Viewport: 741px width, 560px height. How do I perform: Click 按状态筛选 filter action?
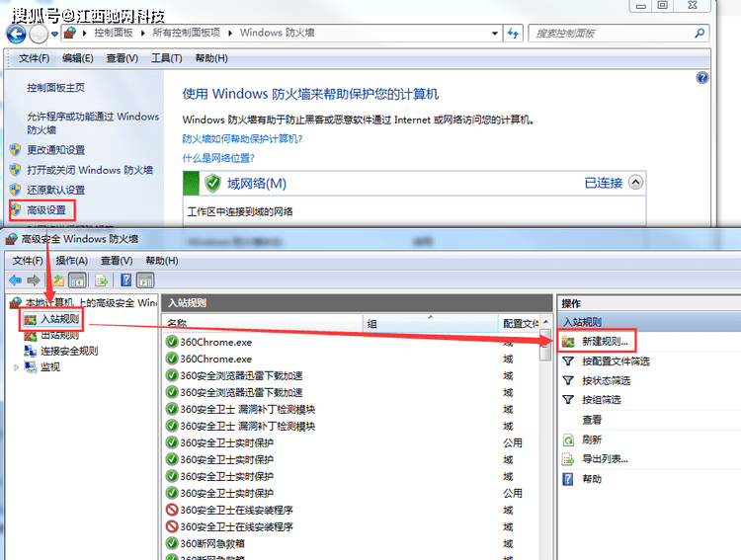tap(607, 380)
